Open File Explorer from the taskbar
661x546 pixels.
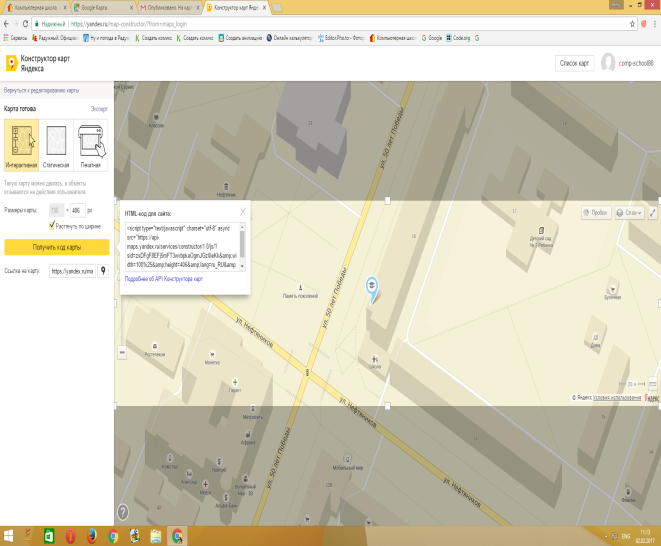pos(156,536)
